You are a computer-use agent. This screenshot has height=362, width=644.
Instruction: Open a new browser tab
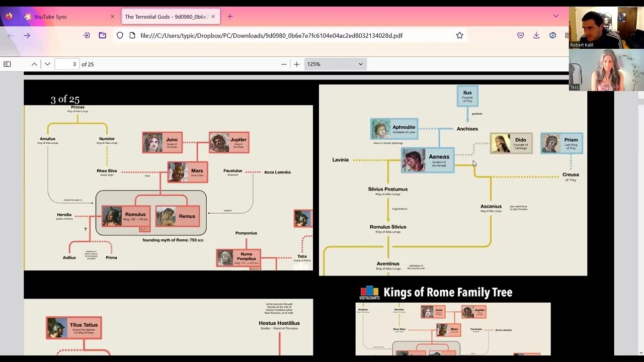(x=230, y=17)
